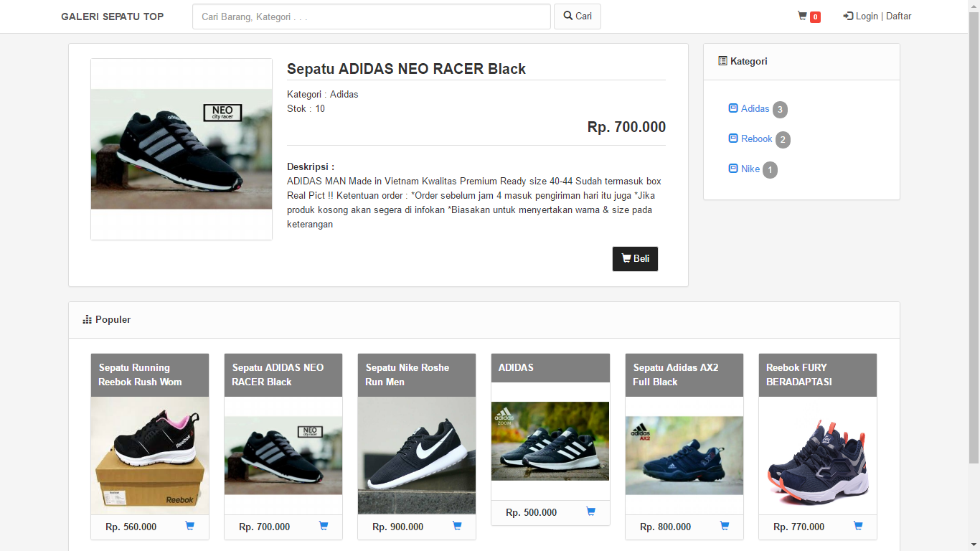Select the Rebook category link
The image size is (980, 551).
[x=756, y=138]
